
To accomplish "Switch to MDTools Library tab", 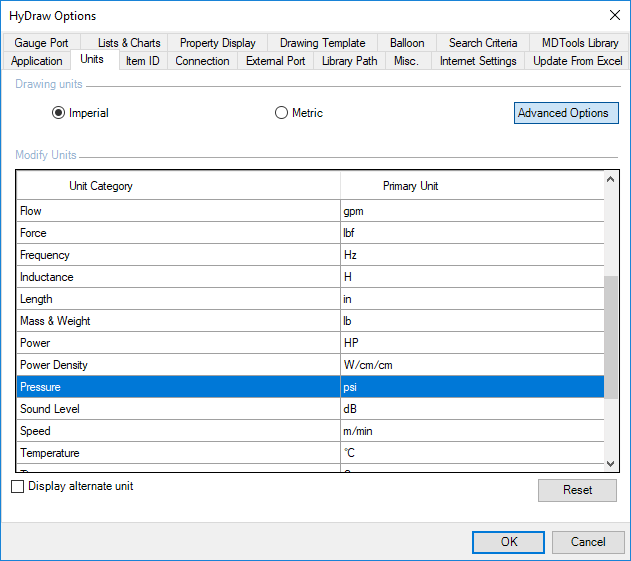I will point(579,43).
